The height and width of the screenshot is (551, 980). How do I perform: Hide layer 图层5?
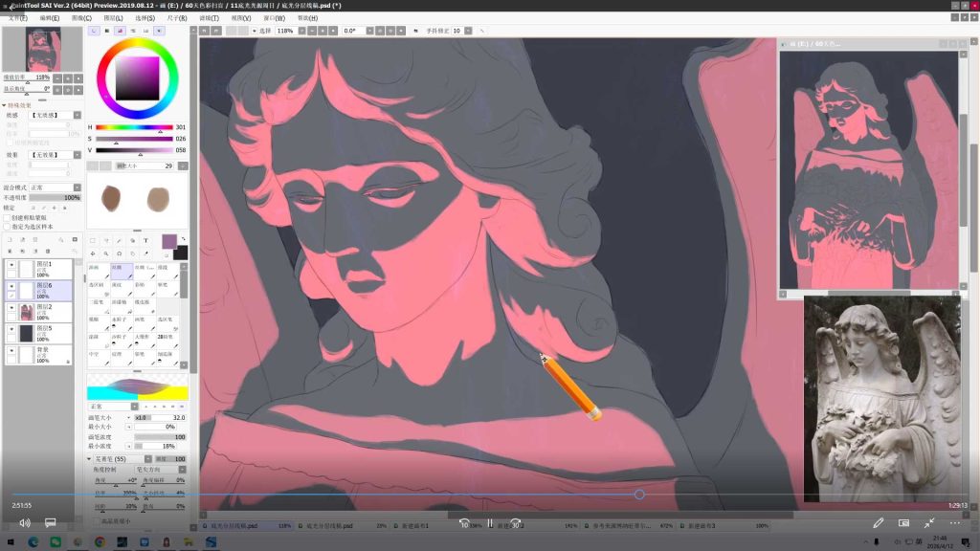[11, 329]
